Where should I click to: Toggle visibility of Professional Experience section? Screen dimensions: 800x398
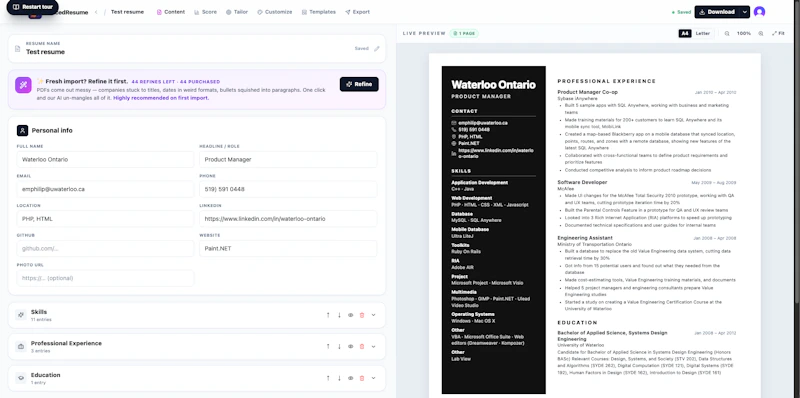[351, 346]
